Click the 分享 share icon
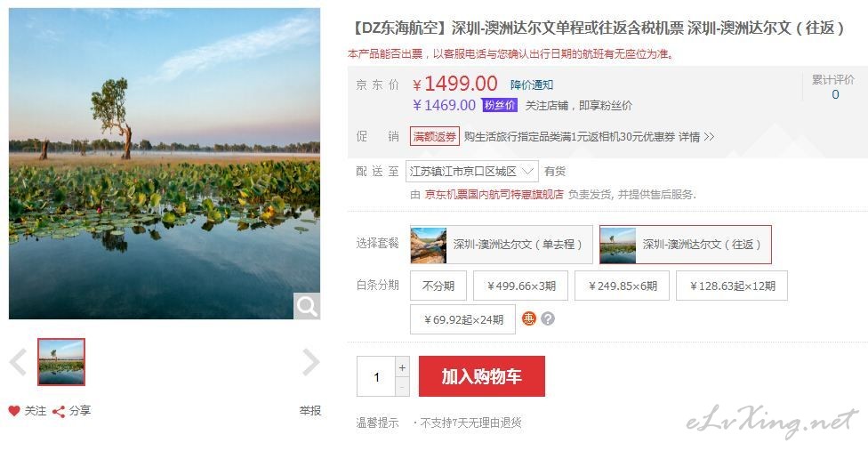 (59, 411)
